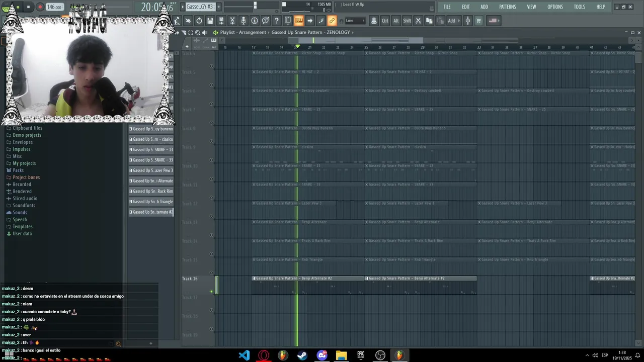Open the ADD menu

click(x=484, y=7)
